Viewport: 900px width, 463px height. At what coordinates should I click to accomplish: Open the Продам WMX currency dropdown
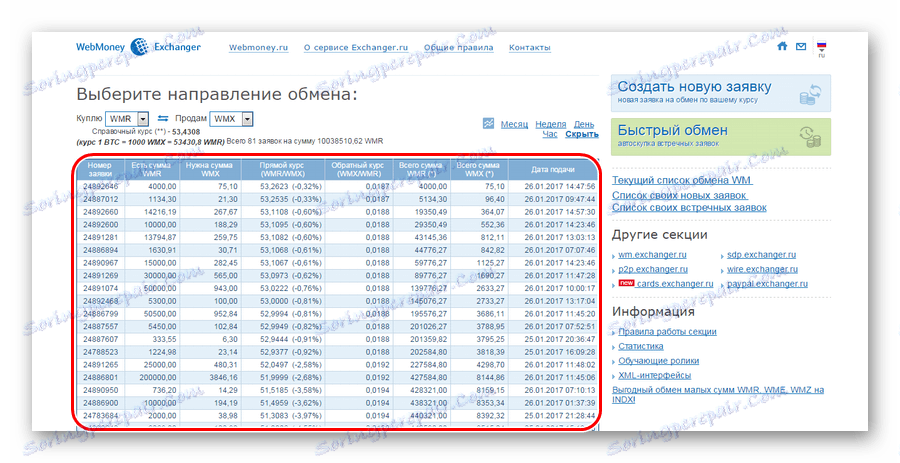(231, 119)
